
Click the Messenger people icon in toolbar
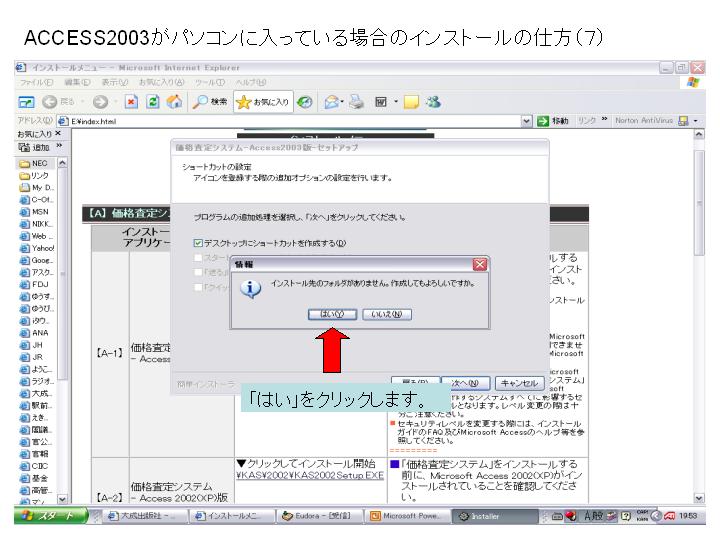[x=433, y=102]
